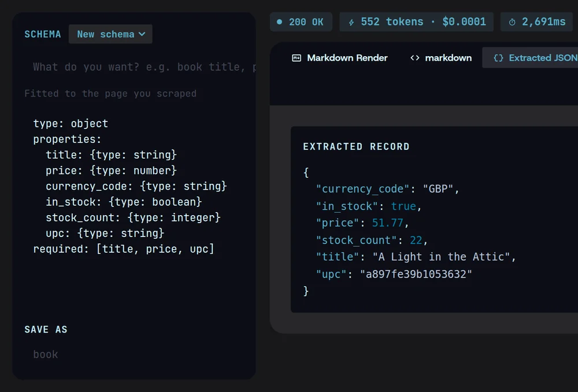Screen dimensions: 578x392
Task: Click the 200 OK status badge
Action: [x=301, y=22]
